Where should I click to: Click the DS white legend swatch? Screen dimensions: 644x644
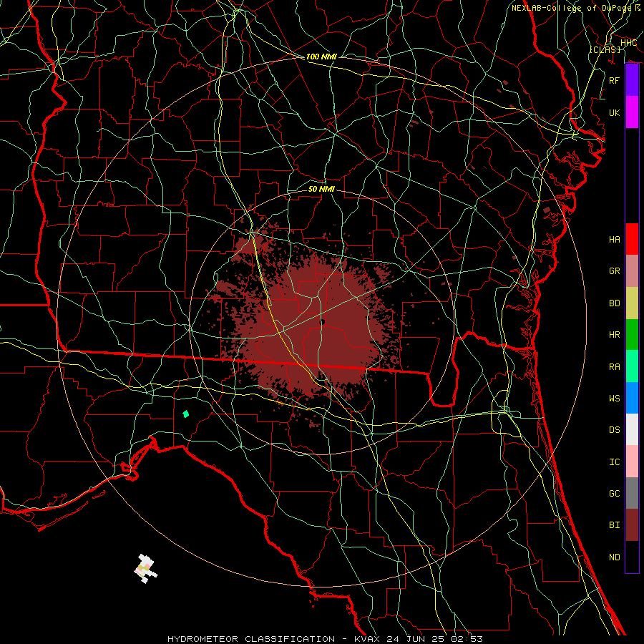(632, 429)
